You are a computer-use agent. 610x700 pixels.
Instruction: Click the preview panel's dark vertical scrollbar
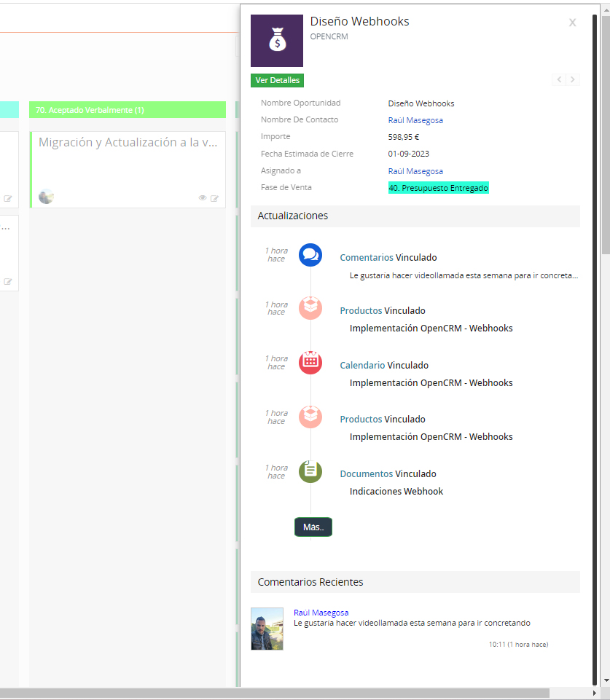click(x=595, y=348)
